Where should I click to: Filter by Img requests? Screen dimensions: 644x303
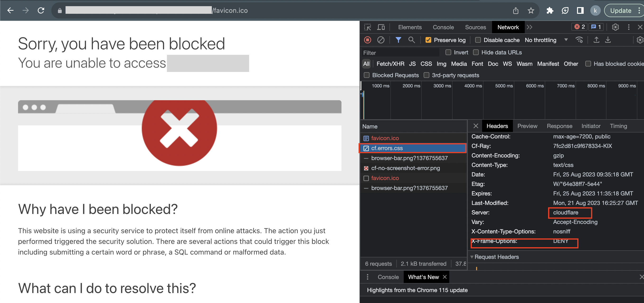tap(441, 64)
